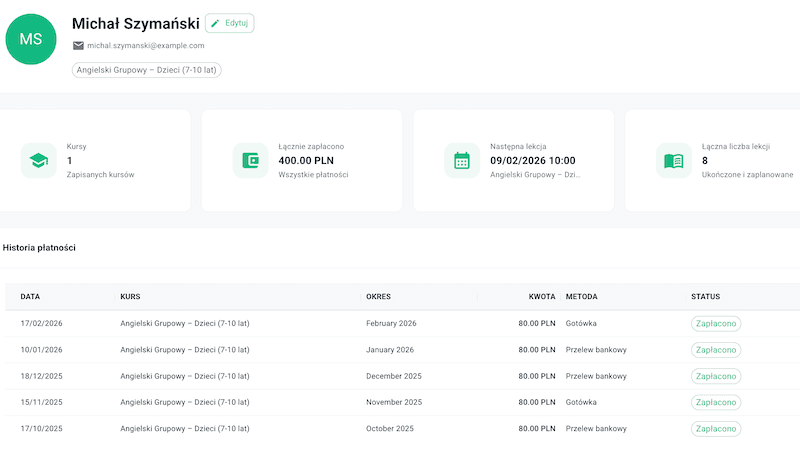
Task: Click Zapłacono badge in October 2025 row
Action: coord(716,429)
